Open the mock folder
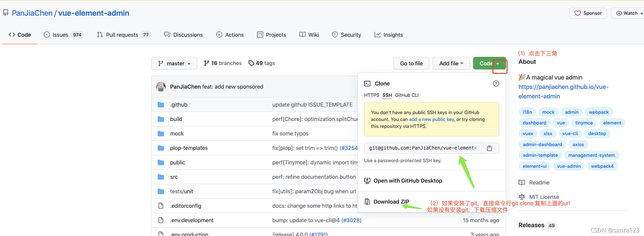This screenshot has width=644, height=236. (177, 134)
